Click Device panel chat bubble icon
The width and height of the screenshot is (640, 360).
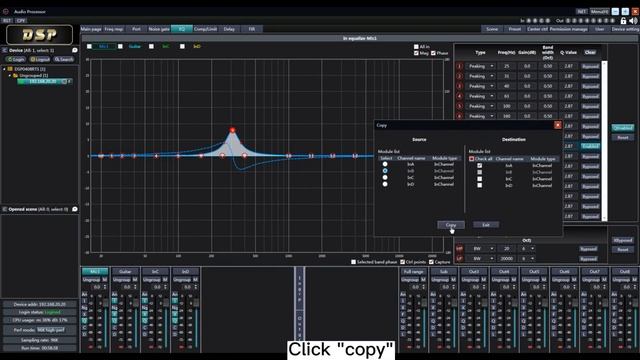[75, 50]
